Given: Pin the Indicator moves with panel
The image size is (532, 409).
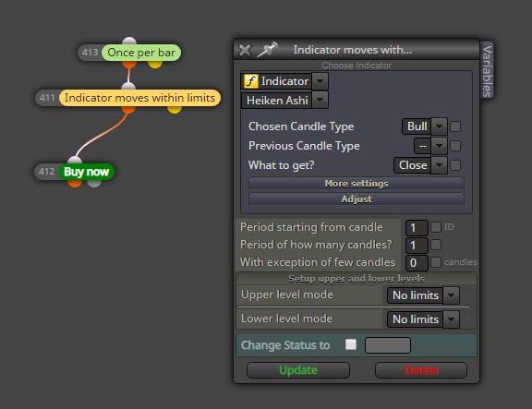Looking at the screenshot, I should [x=267, y=50].
